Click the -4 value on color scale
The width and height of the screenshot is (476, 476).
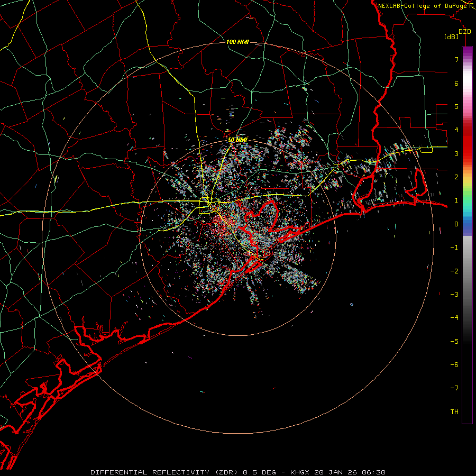[x=454, y=318]
